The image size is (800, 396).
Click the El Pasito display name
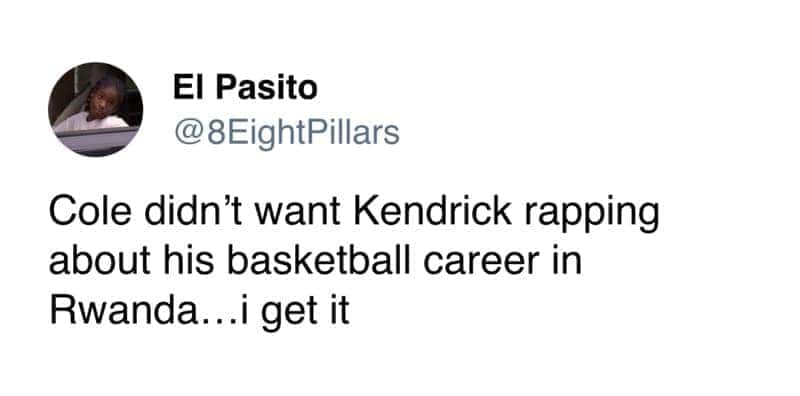(245, 88)
